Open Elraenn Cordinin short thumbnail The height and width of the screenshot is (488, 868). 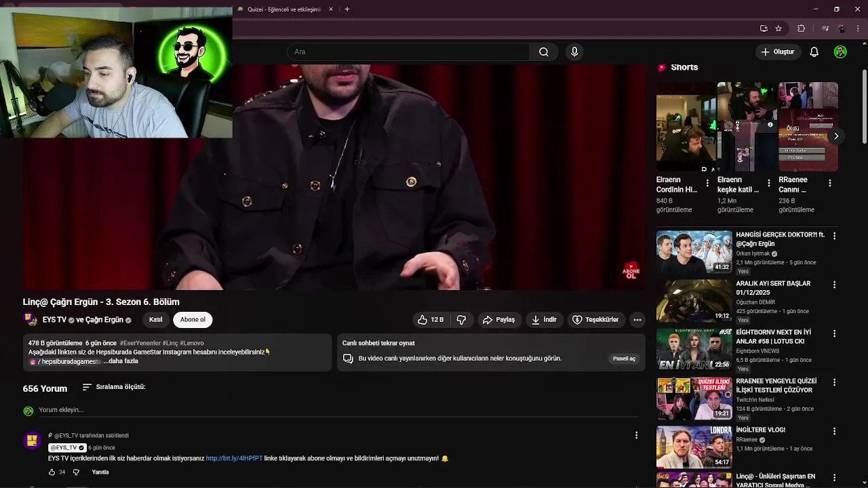(686, 127)
